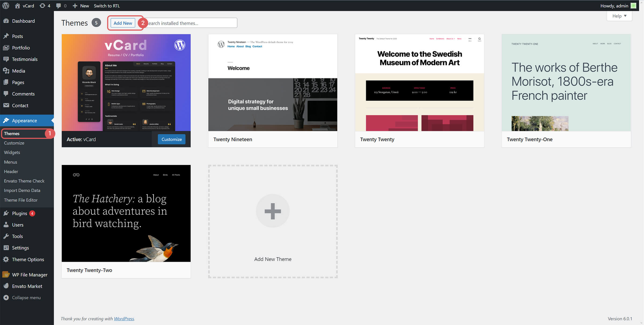
Task: Click the admin avatar icon
Action: [633, 6]
